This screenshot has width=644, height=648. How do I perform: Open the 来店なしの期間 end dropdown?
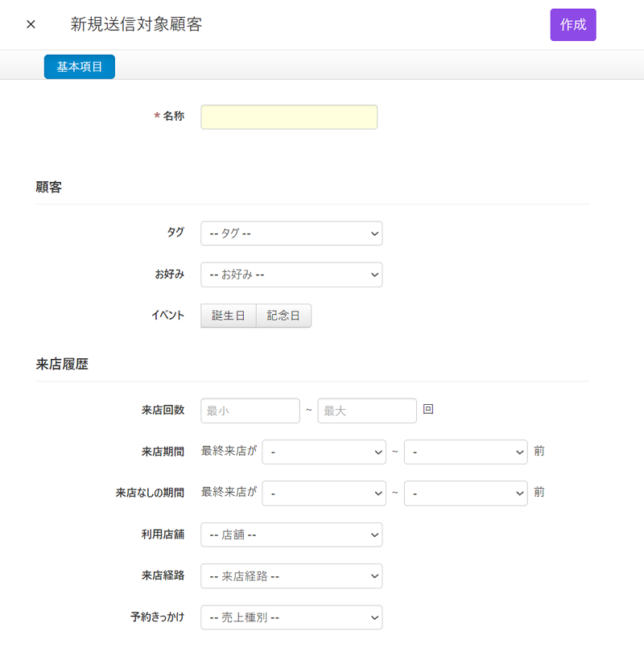coord(465,493)
